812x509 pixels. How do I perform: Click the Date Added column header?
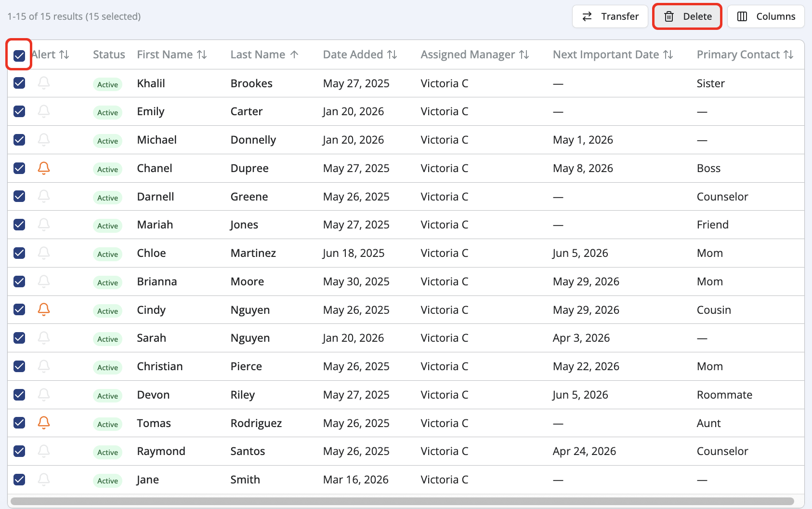click(360, 54)
